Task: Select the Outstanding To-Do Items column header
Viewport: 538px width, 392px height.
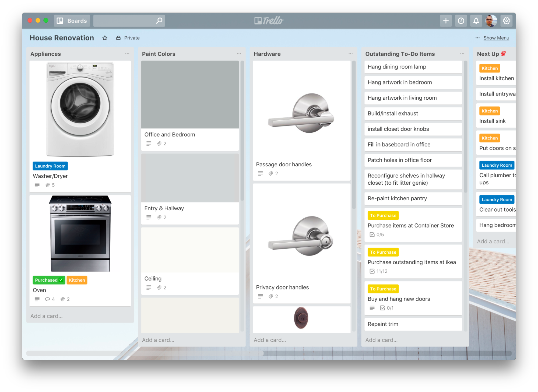Action: (x=400, y=54)
